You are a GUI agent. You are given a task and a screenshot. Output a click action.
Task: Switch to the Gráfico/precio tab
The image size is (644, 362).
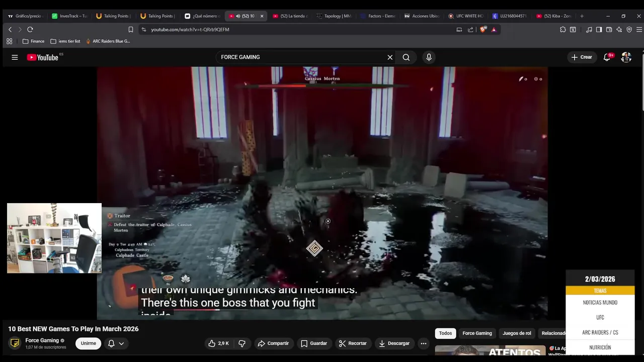click(25, 16)
